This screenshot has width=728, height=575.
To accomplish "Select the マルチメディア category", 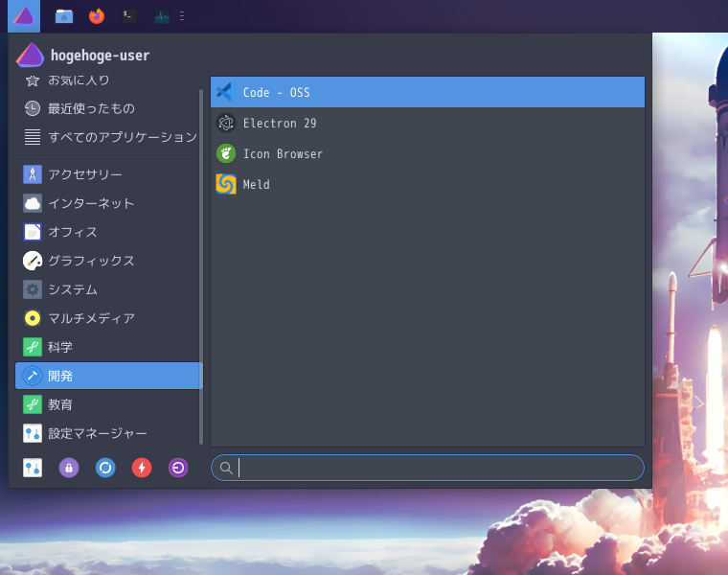I will click(107, 318).
